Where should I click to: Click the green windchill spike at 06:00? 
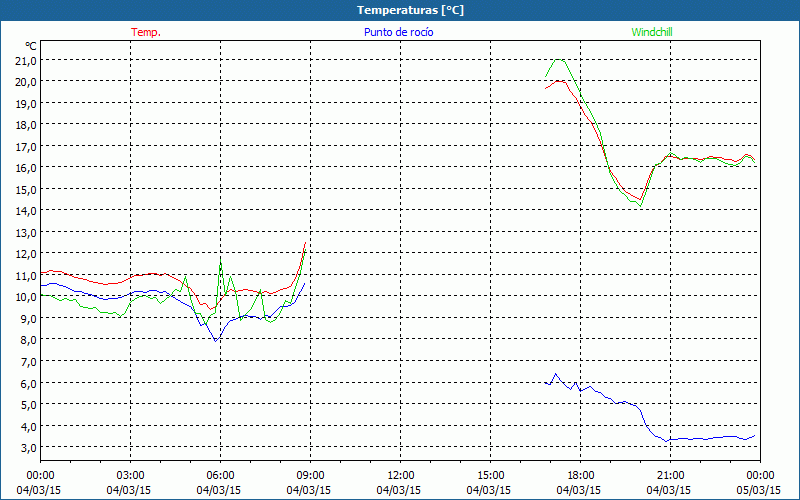pyautogui.click(x=220, y=258)
